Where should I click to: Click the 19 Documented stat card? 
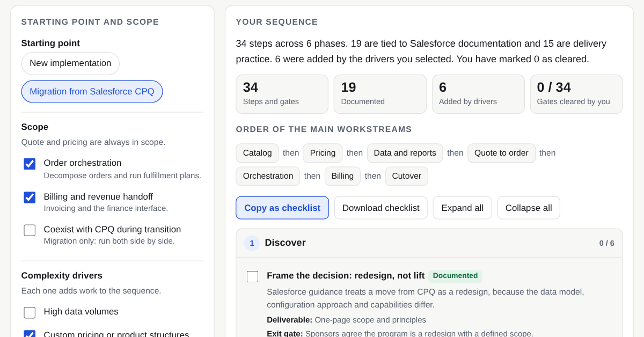point(380,94)
